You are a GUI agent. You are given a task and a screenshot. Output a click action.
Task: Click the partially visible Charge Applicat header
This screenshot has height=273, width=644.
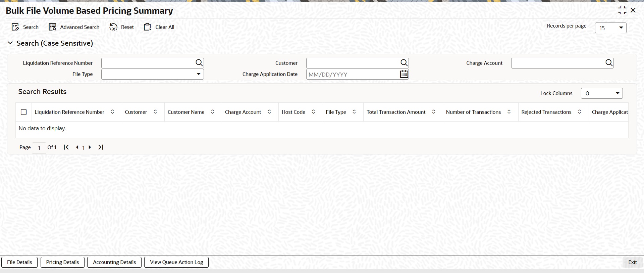[x=610, y=112]
